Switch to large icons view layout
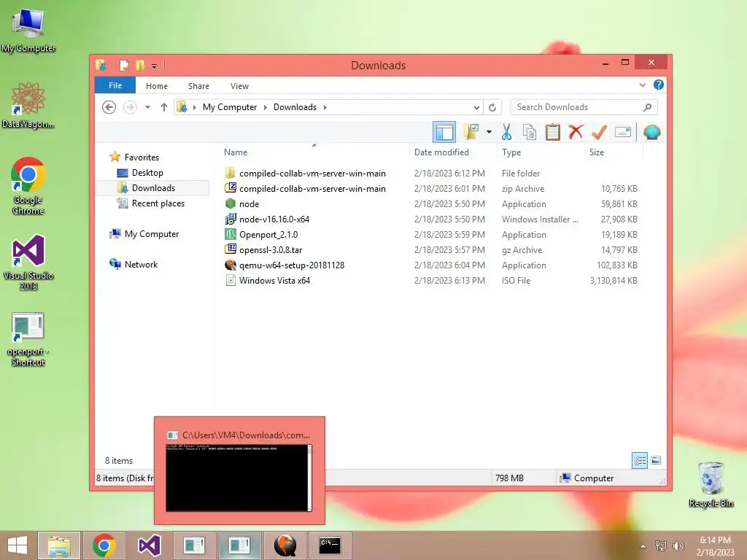 click(656, 460)
